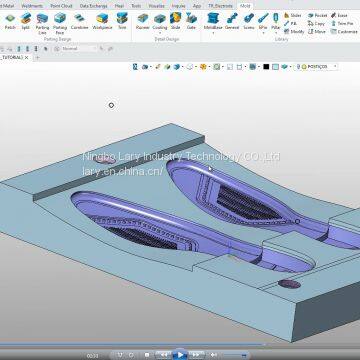
Task: Choose the Slider library item
Action: [293, 15]
